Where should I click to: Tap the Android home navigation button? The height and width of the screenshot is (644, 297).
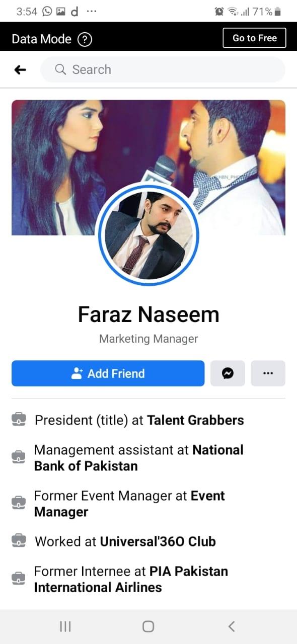point(148,626)
